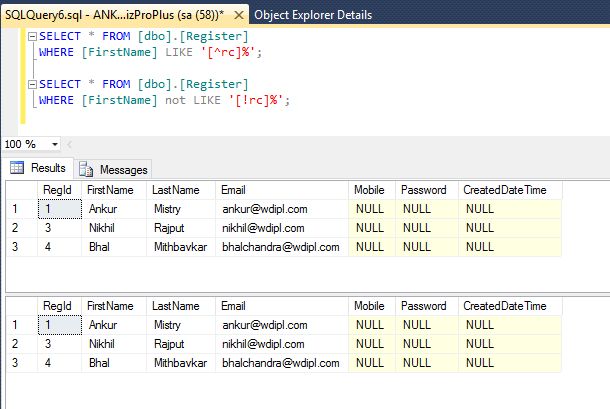Click Email header in first result grid

coord(282,190)
